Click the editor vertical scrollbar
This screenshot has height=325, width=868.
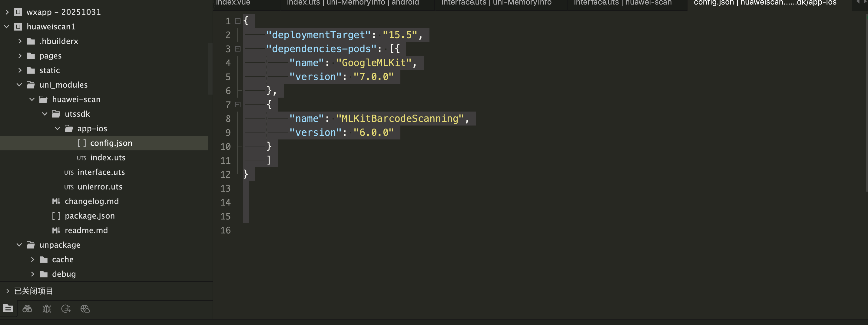[866, 101]
